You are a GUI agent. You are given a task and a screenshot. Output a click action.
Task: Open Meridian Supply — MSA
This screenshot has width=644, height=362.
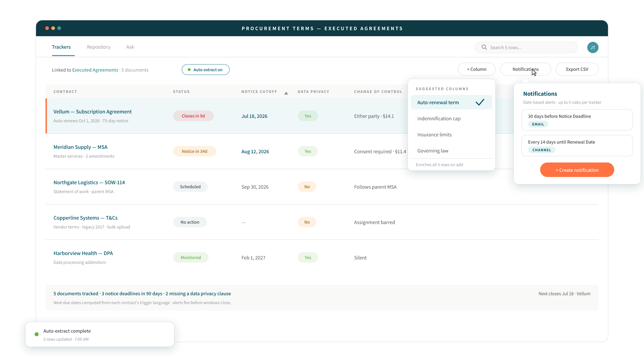[80, 147]
